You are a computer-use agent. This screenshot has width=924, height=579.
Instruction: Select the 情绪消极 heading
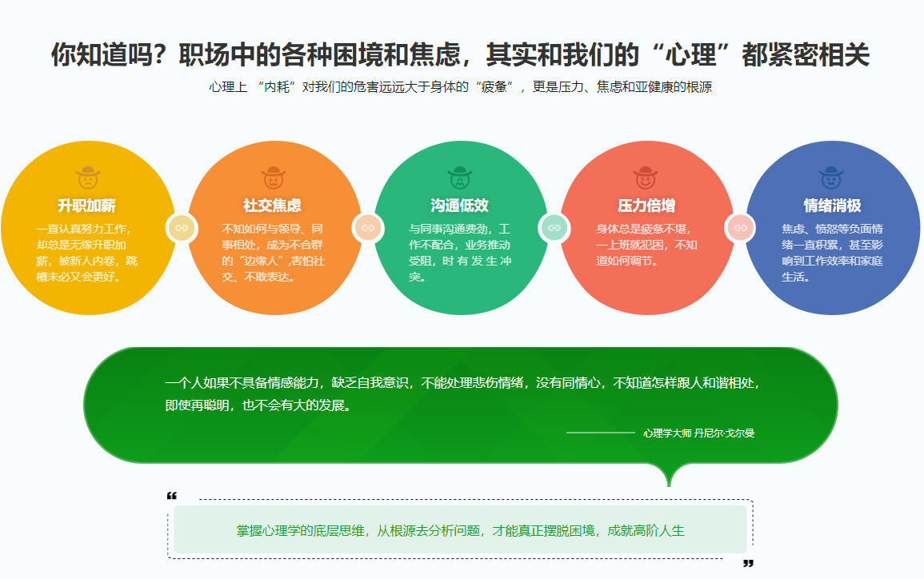(832, 206)
